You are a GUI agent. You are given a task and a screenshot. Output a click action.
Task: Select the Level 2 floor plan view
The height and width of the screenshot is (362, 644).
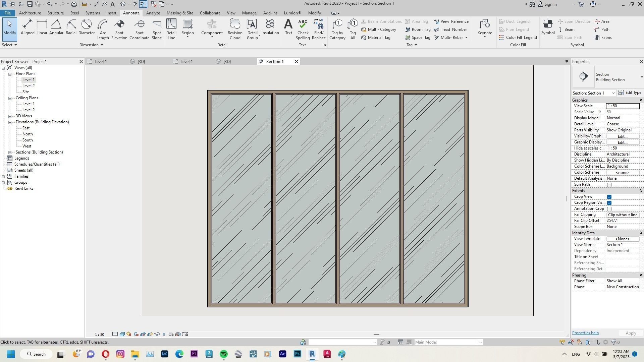tap(29, 85)
